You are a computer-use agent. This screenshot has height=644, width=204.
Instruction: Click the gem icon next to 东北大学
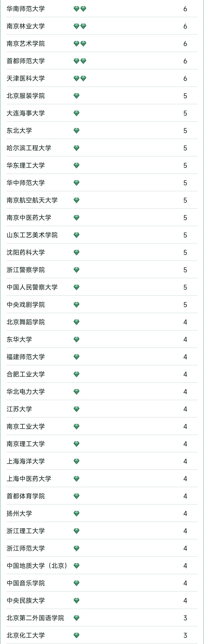(x=77, y=131)
